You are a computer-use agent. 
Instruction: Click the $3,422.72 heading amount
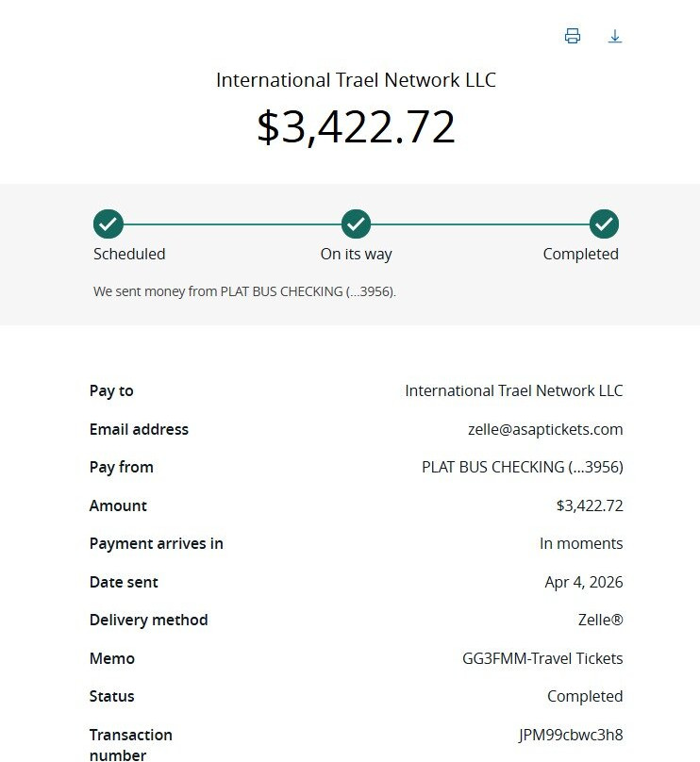point(356,127)
